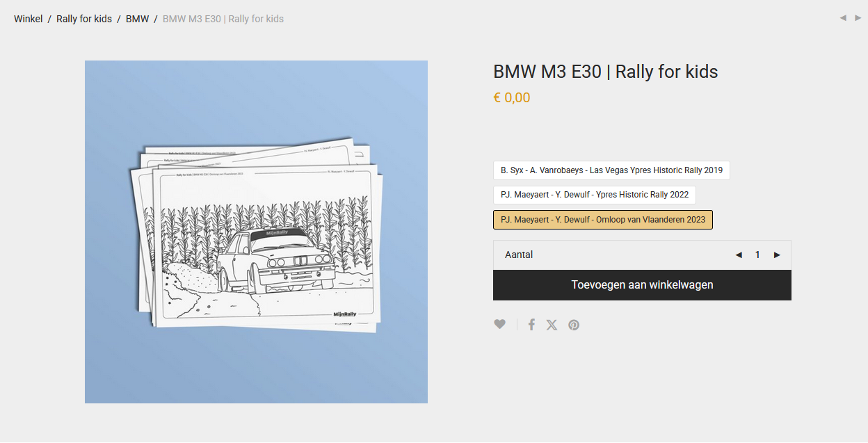Select Omloop van Vlaanderen 2023 variant
This screenshot has width=868, height=443.
coord(603,220)
